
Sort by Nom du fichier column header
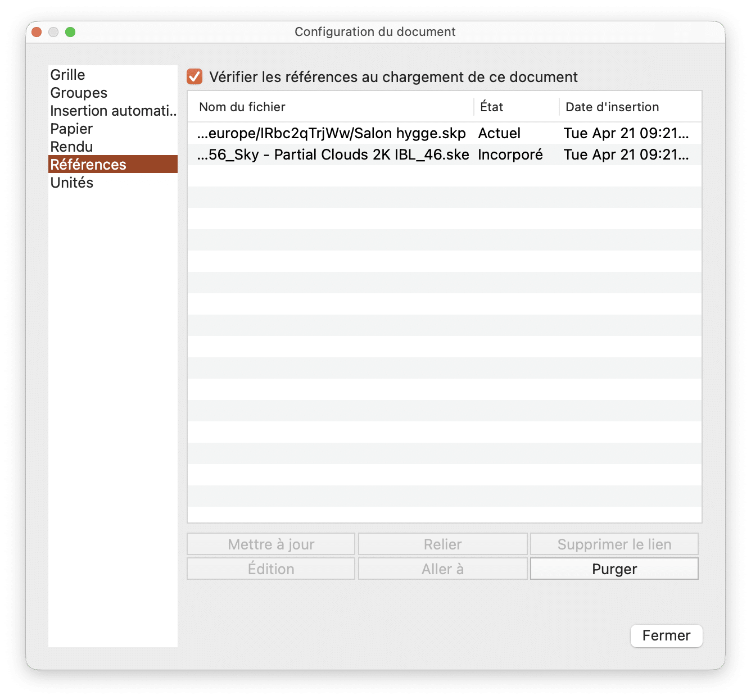click(242, 107)
